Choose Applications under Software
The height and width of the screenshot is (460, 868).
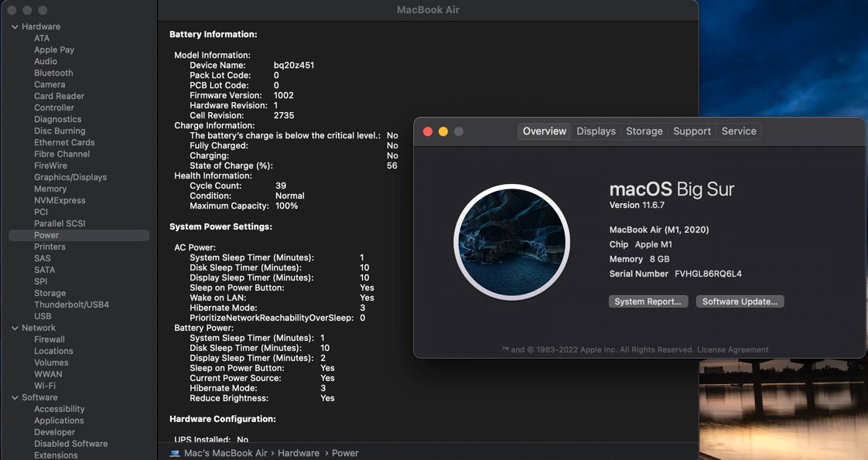(x=59, y=421)
